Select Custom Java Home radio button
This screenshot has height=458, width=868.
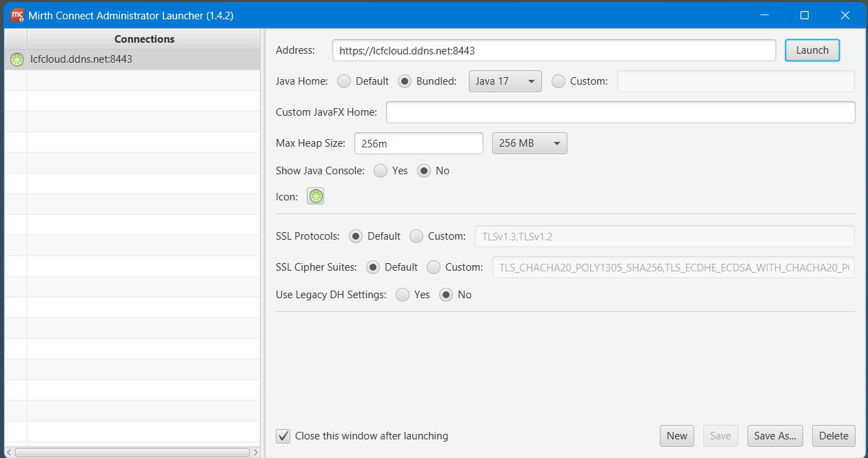pos(558,81)
